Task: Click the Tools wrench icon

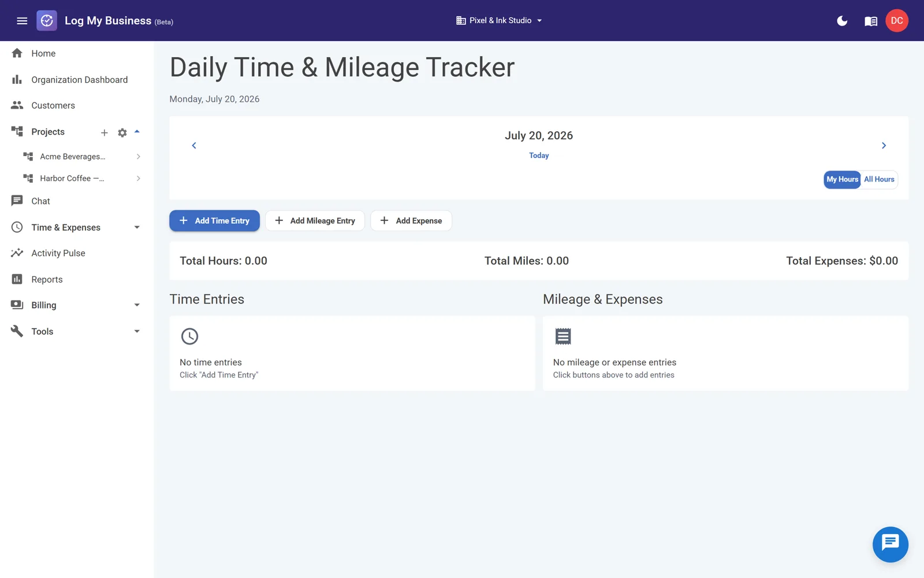Action: (17, 331)
